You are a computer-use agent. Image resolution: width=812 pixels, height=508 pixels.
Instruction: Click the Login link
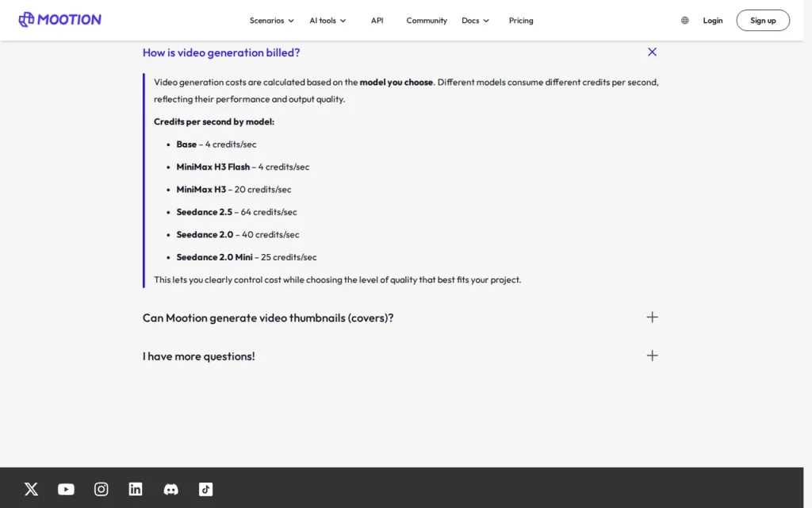pos(713,20)
